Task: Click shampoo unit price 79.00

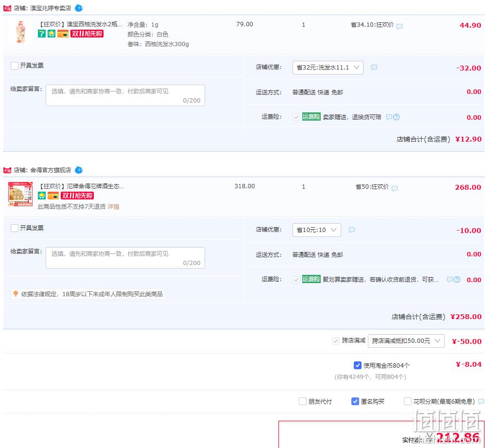Action: pos(244,24)
